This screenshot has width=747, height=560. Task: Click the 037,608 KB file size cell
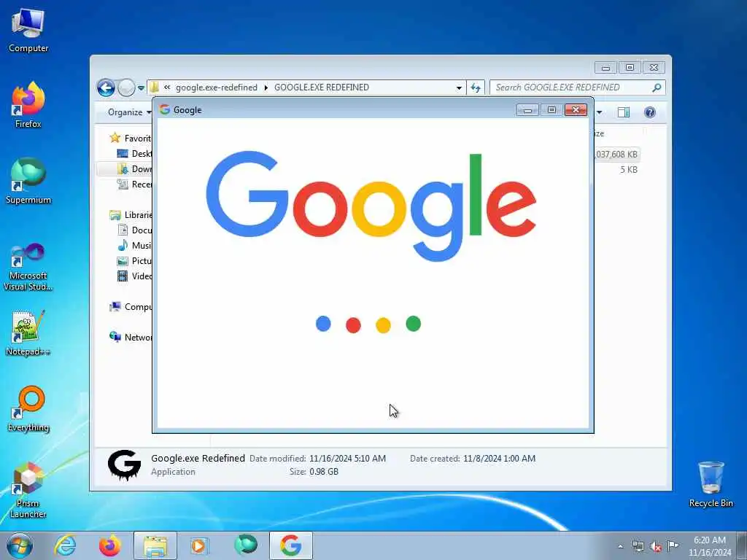click(x=616, y=155)
